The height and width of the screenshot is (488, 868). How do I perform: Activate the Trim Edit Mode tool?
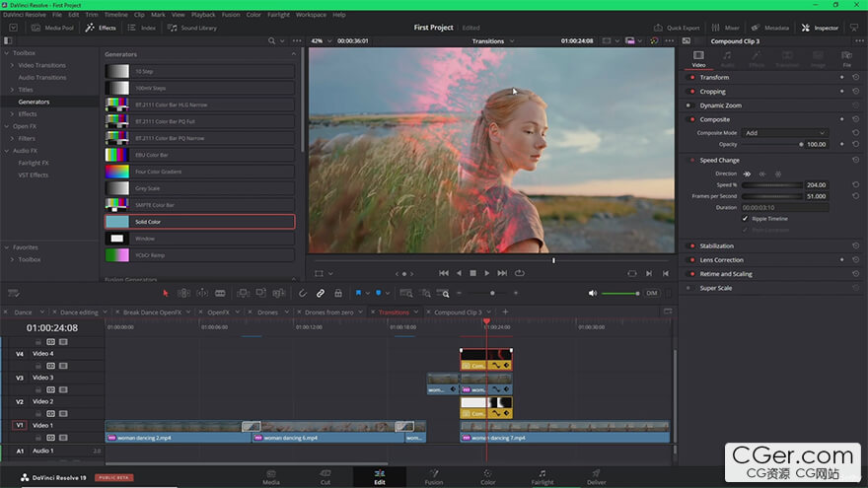pyautogui.click(x=183, y=293)
